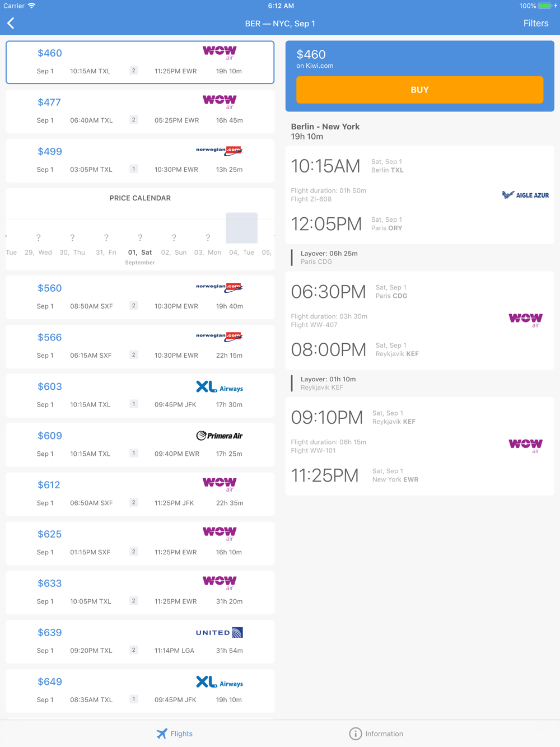Tap WOW air logo on $477 flight
Image resolution: width=560 pixels, height=747 pixels.
[x=220, y=101]
